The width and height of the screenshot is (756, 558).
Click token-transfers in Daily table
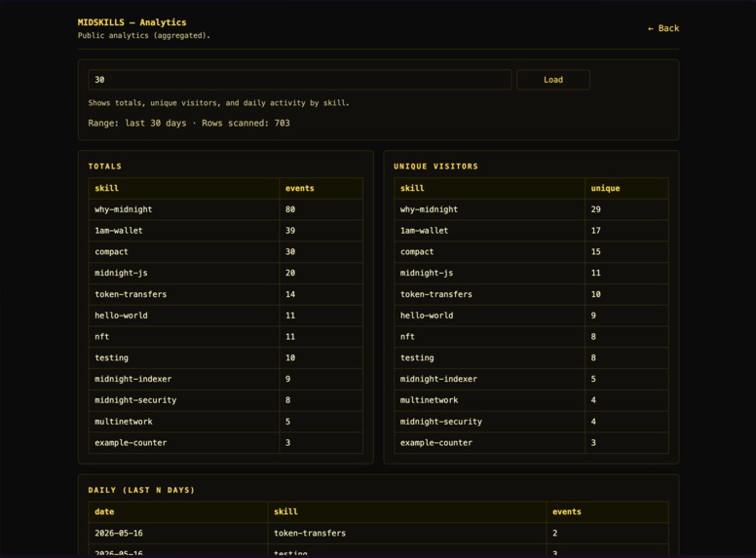[x=310, y=534]
